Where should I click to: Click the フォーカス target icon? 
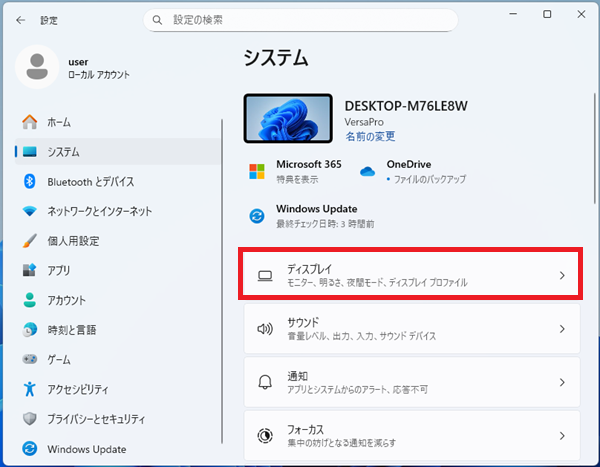tap(265, 436)
